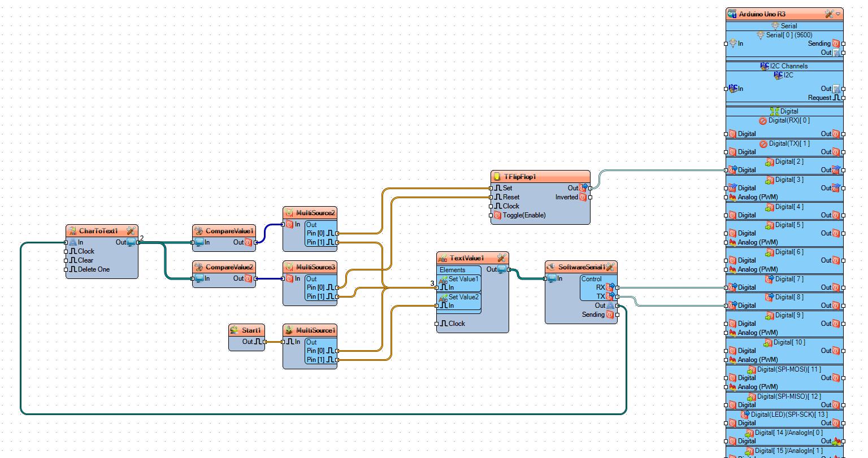Screen dimensions: 868x458
Task: Select the MultiSource2 component title
Action: click(x=315, y=213)
